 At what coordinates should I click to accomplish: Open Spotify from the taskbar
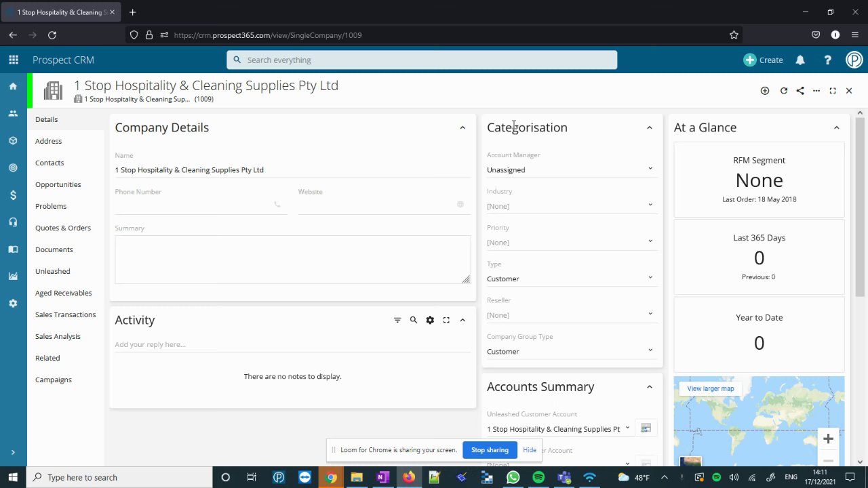pos(538,477)
